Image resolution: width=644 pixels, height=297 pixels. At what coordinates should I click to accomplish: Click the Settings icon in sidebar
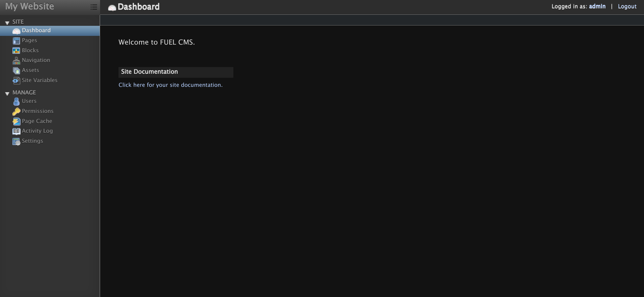[x=16, y=141]
